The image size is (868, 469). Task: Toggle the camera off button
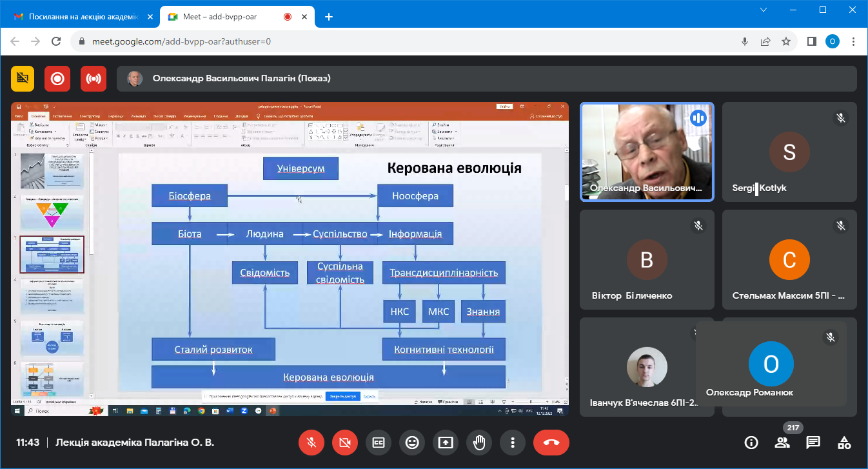click(345, 443)
